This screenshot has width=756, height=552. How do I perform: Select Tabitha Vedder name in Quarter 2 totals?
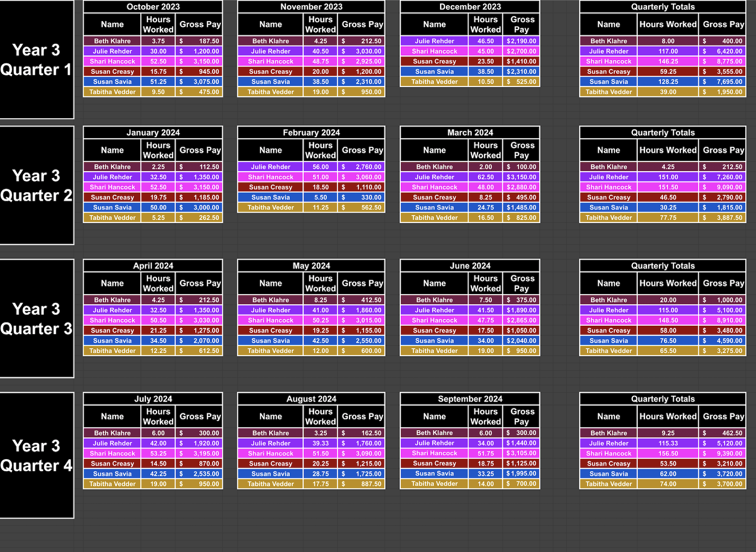[608, 218]
